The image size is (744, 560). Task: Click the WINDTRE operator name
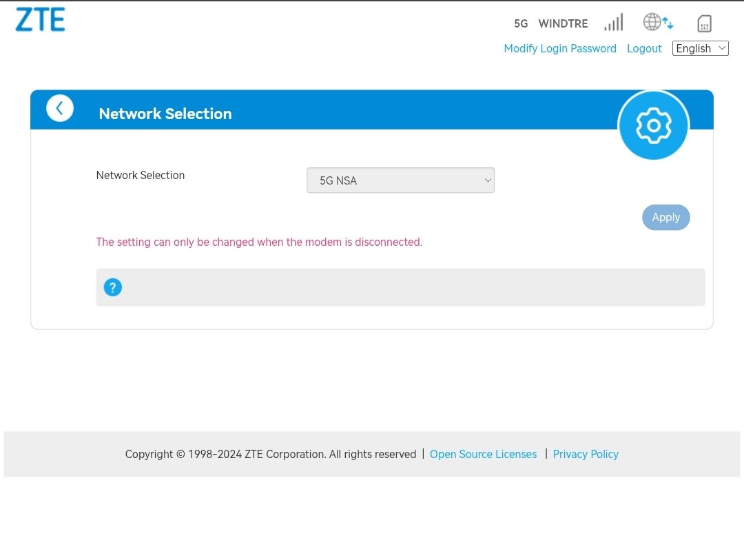563,23
